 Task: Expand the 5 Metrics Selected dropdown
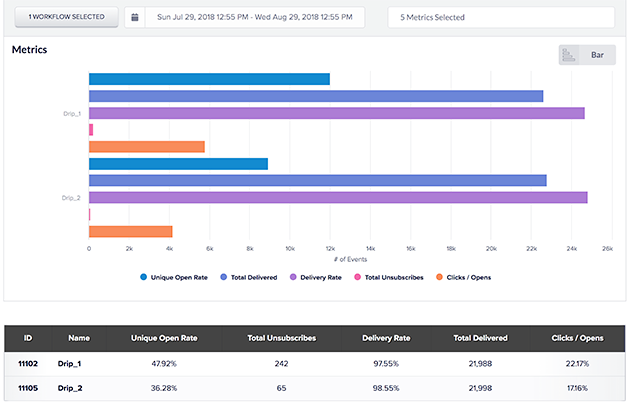coord(500,18)
